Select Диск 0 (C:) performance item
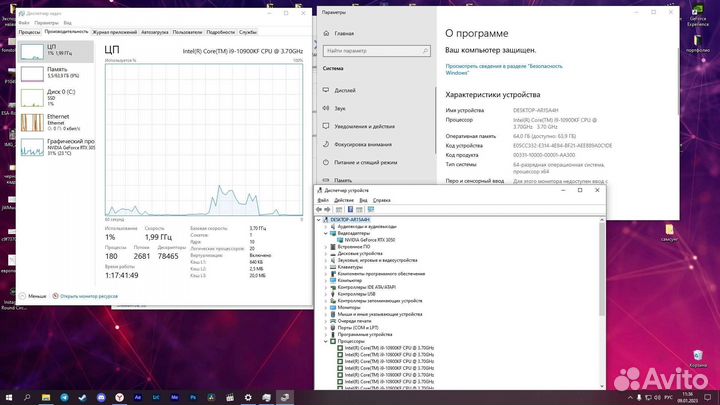Screen dimensions: 720x405 56,98
